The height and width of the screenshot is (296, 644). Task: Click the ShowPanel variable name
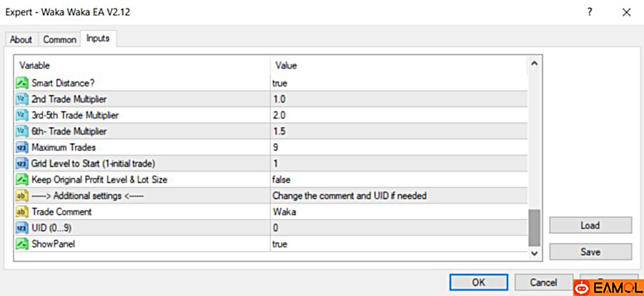53,244
